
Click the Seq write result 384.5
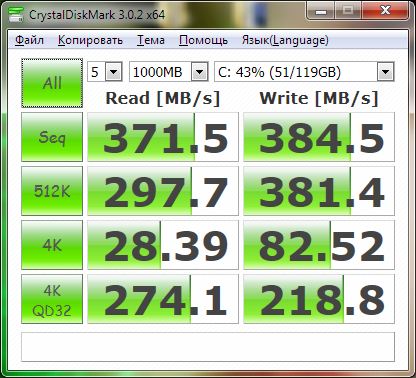(x=319, y=137)
